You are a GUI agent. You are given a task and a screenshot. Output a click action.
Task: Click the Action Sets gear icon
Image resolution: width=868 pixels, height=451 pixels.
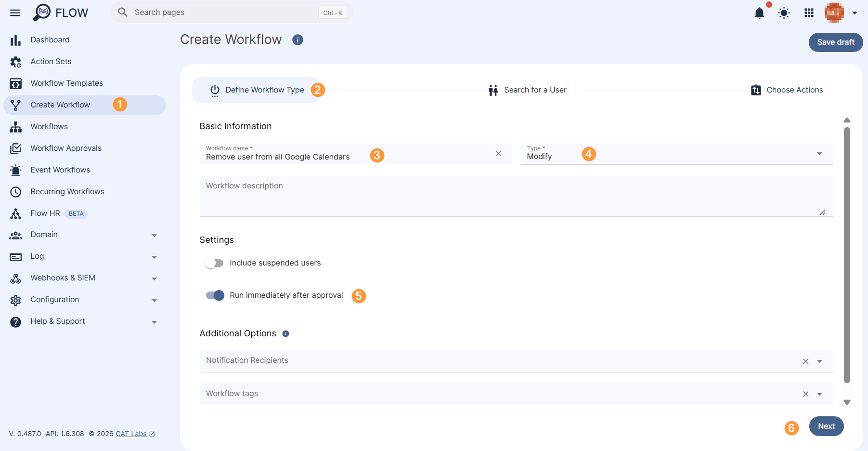(x=16, y=62)
